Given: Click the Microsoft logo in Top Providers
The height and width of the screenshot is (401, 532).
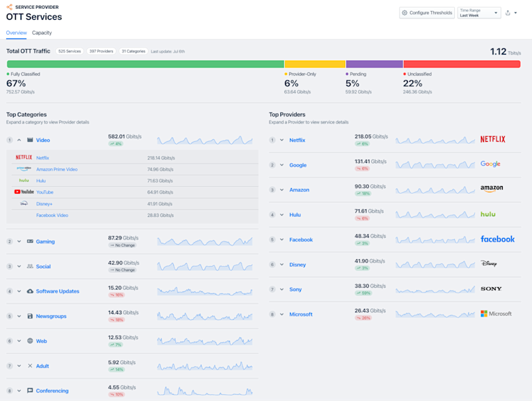Looking at the screenshot, I should 496,314.
